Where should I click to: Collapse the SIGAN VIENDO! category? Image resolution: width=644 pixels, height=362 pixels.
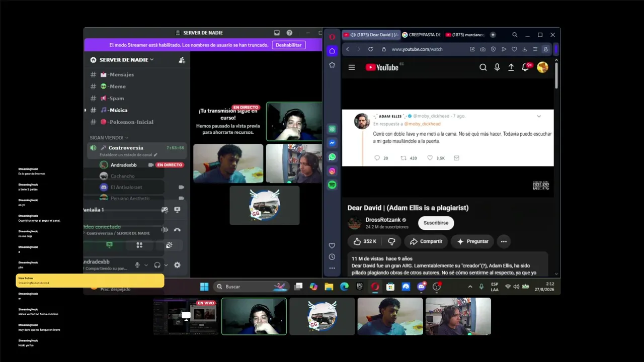pos(109,138)
